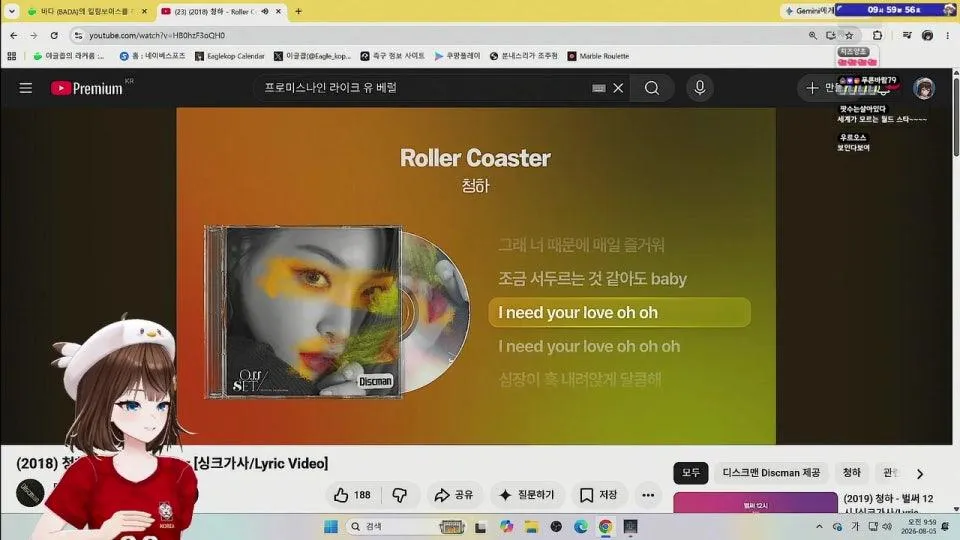Open the 벌써 12시 recommended video thumbnail
Image resolution: width=960 pixels, height=540 pixels.
coord(755,502)
